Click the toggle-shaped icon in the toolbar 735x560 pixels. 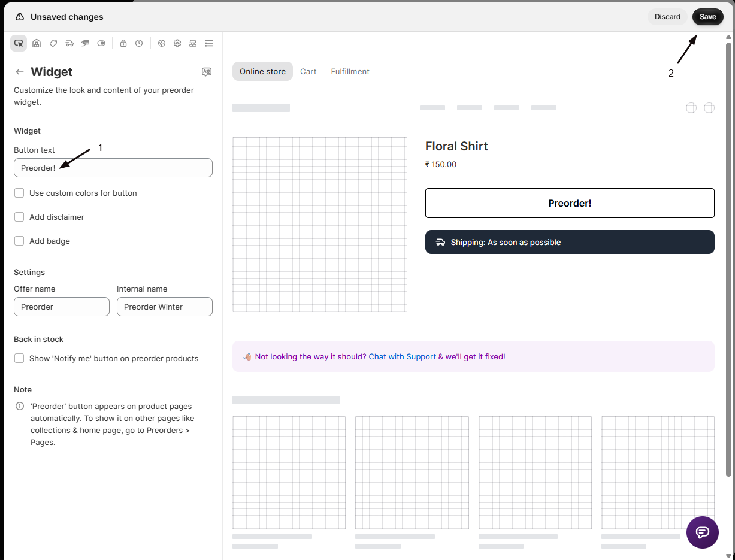[x=101, y=43]
